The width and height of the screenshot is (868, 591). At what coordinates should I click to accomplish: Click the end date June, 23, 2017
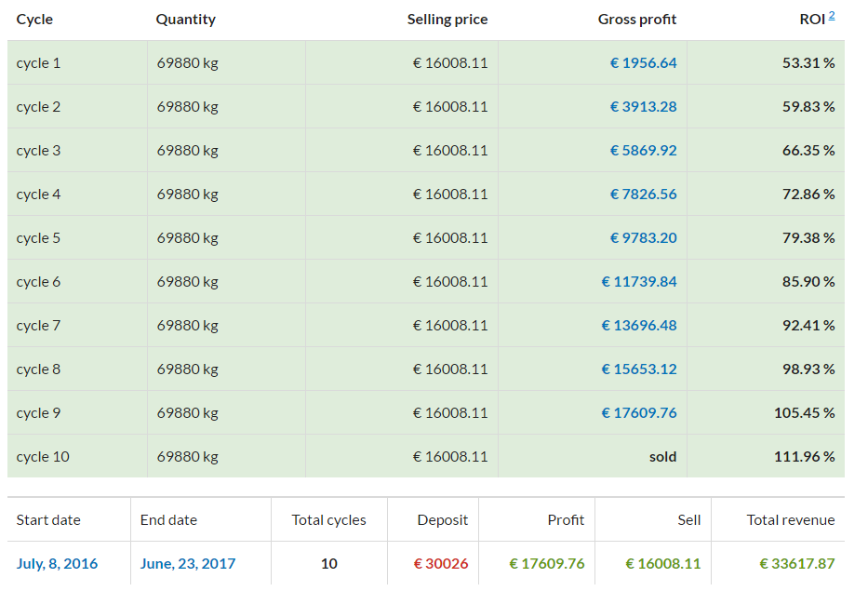pos(188,563)
